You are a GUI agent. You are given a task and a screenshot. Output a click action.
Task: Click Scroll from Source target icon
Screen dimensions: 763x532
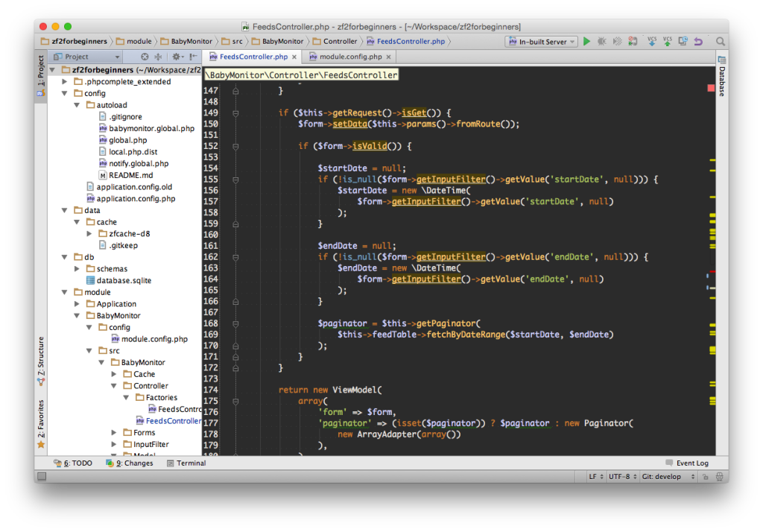point(145,57)
